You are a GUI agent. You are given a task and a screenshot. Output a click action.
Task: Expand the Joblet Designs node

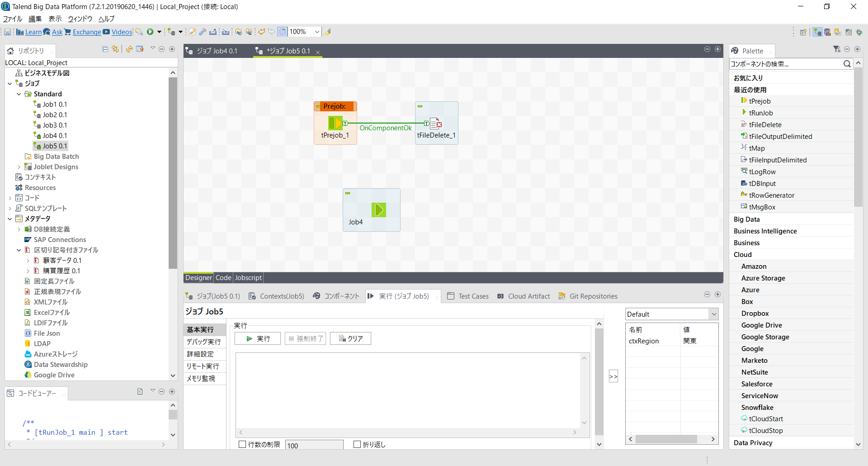pyautogui.click(x=19, y=167)
